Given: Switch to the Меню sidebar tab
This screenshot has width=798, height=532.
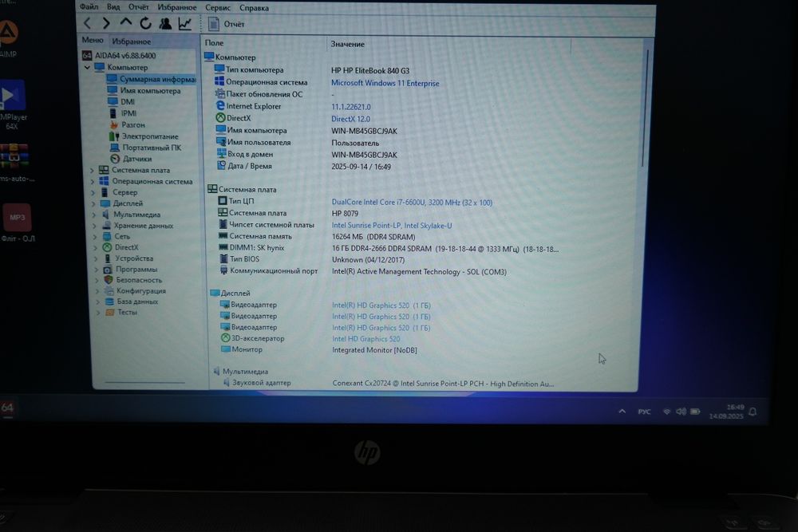Looking at the screenshot, I should (x=92, y=40).
